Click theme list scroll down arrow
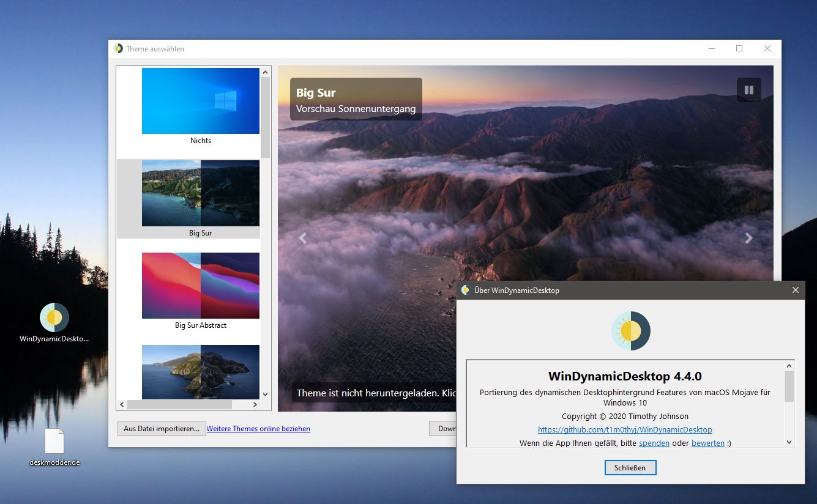817x504 pixels. click(266, 395)
